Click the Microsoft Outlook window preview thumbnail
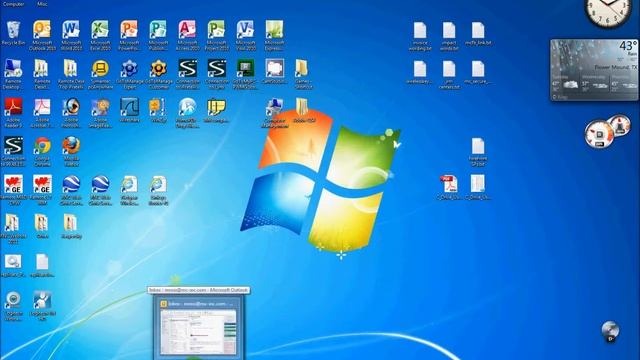The image size is (640, 360). pyautogui.click(x=198, y=331)
